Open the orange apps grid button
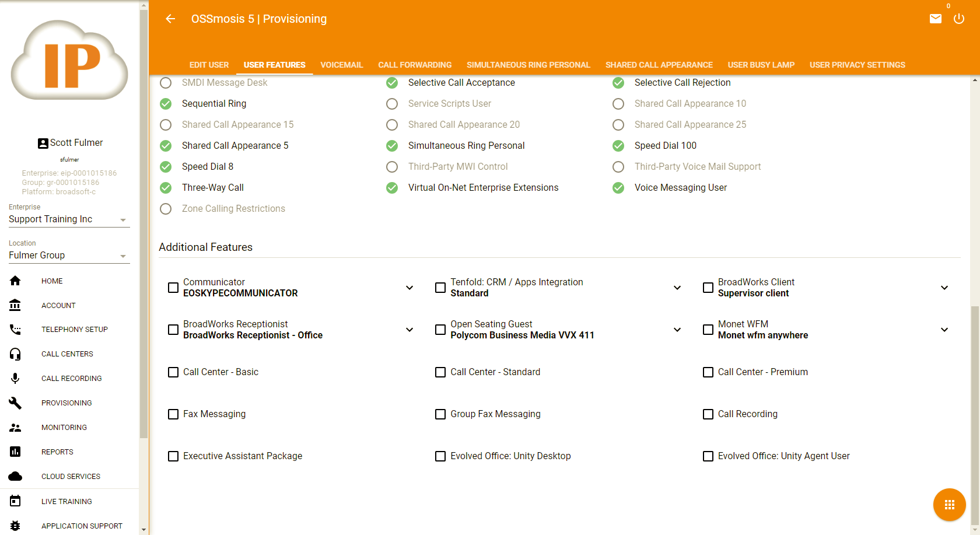This screenshot has height=535, width=980. click(x=949, y=505)
